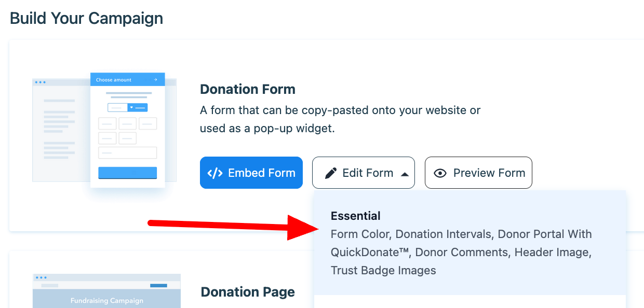Click the eye icon on Preview Form
The height and width of the screenshot is (308, 644).
coord(440,173)
